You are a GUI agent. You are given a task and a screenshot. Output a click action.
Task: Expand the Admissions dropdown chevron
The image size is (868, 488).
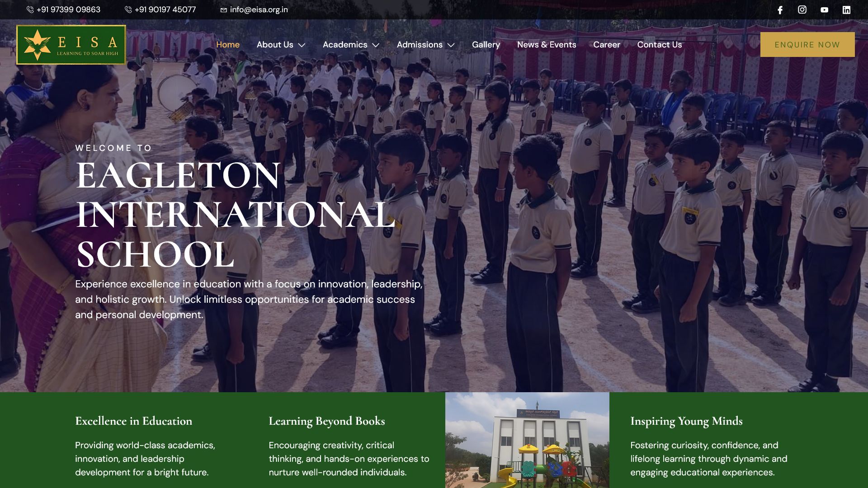451,45
